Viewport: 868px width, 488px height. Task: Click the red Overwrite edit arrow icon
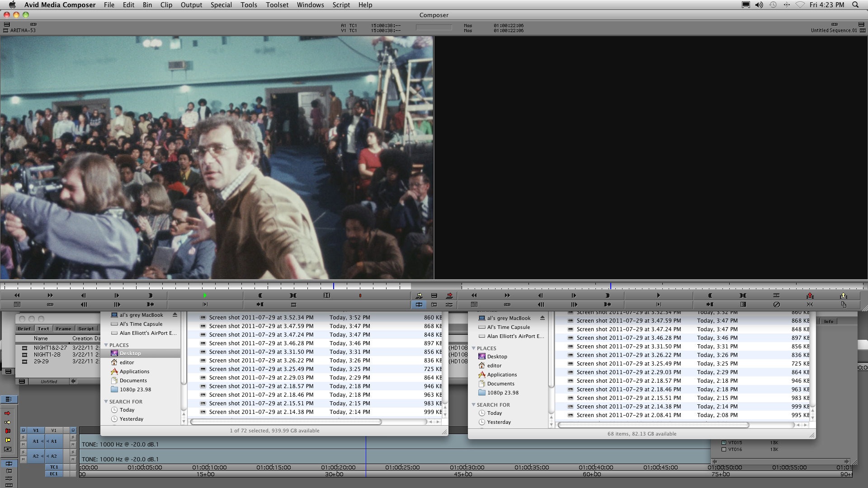(449, 296)
